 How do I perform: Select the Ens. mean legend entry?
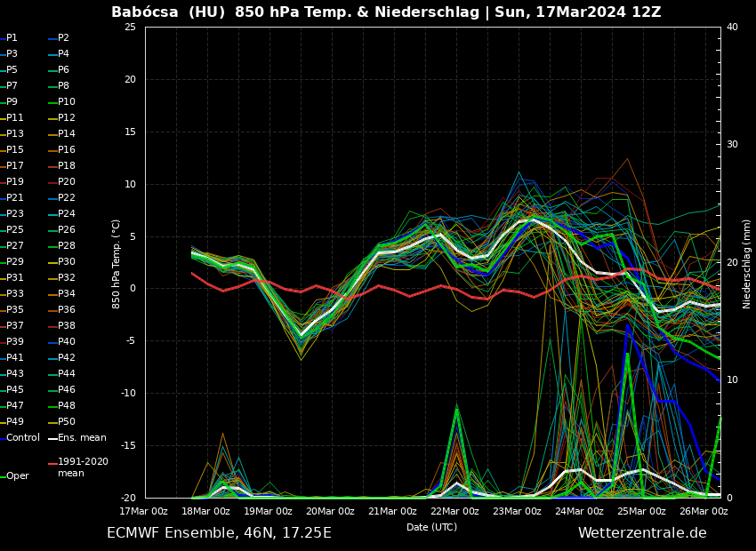pyautogui.click(x=81, y=438)
